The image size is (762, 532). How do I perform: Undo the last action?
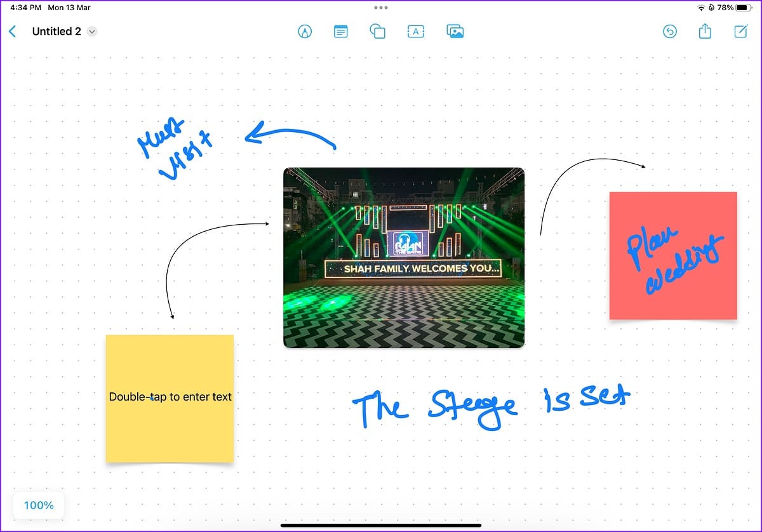click(669, 31)
